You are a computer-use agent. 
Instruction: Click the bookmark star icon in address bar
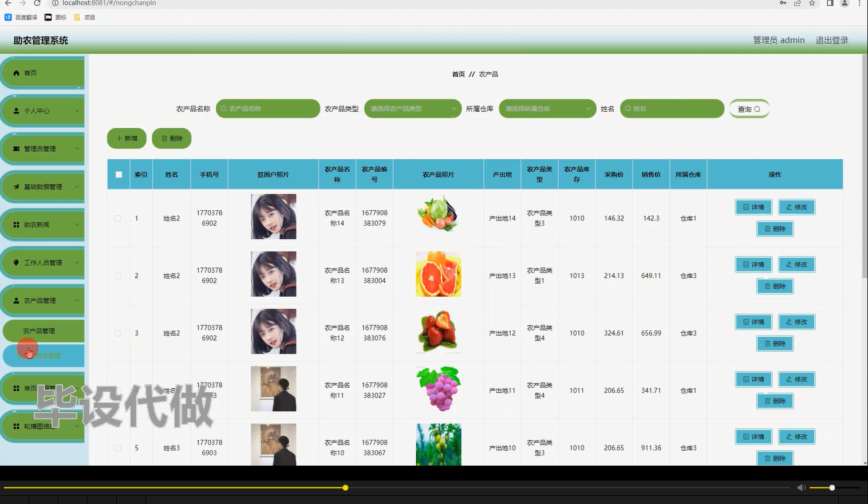point(812,3)
